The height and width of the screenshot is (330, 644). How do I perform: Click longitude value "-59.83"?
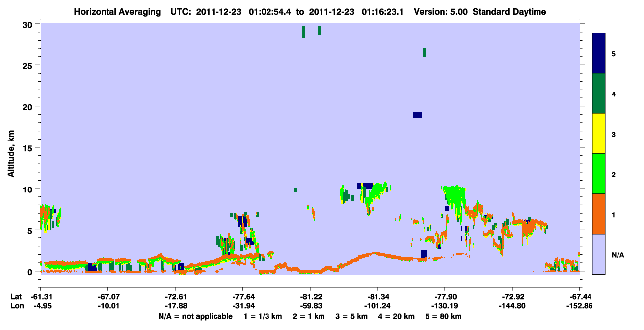click(x=310, y=306)
